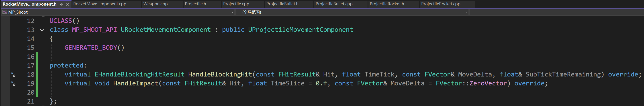
Task: Switch to ProjectileBullet.cpp tab
Action: 334,4
